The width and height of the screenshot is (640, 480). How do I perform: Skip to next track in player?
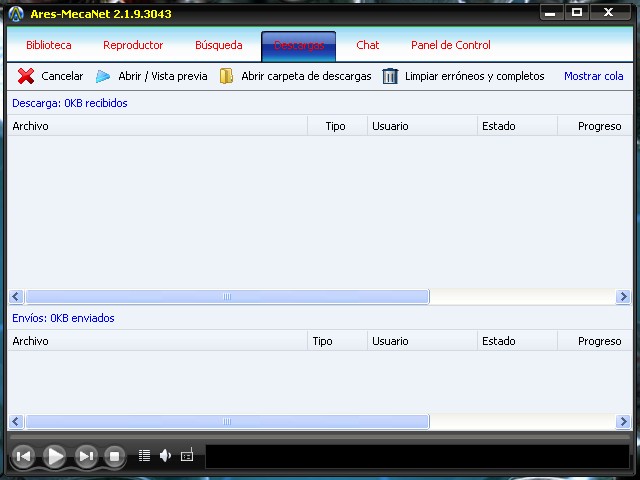pyautogui.click(x=86, y=456)
